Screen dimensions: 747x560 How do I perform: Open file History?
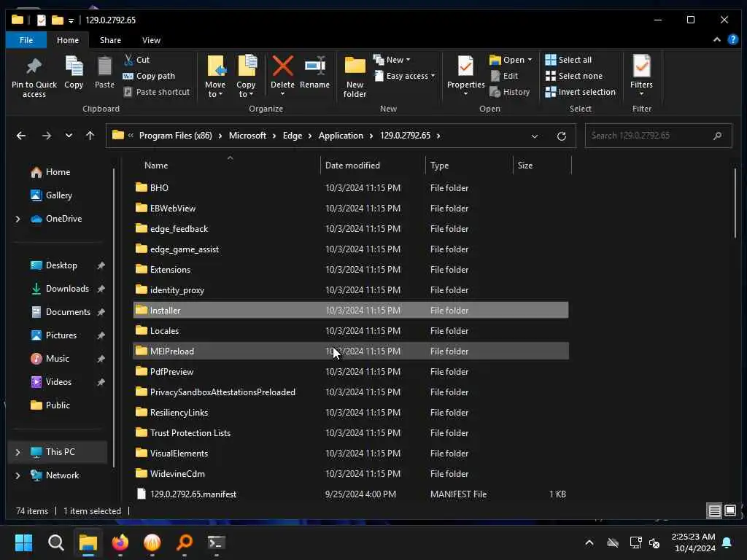510,92
